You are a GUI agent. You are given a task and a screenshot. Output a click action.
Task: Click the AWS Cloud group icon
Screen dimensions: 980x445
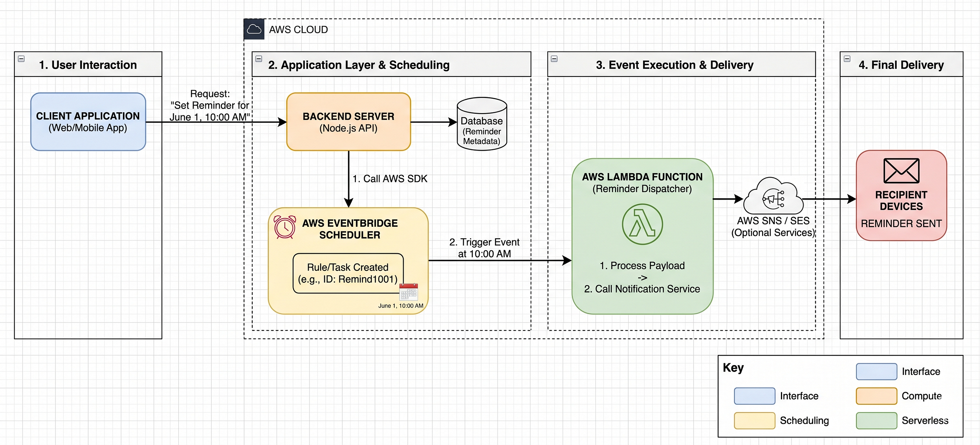(254, 29)
